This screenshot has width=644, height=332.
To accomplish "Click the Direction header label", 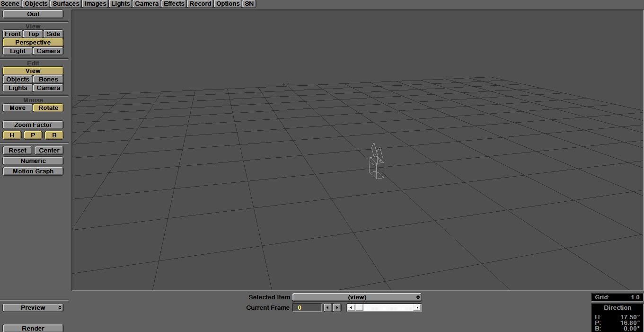I will 618,308.
